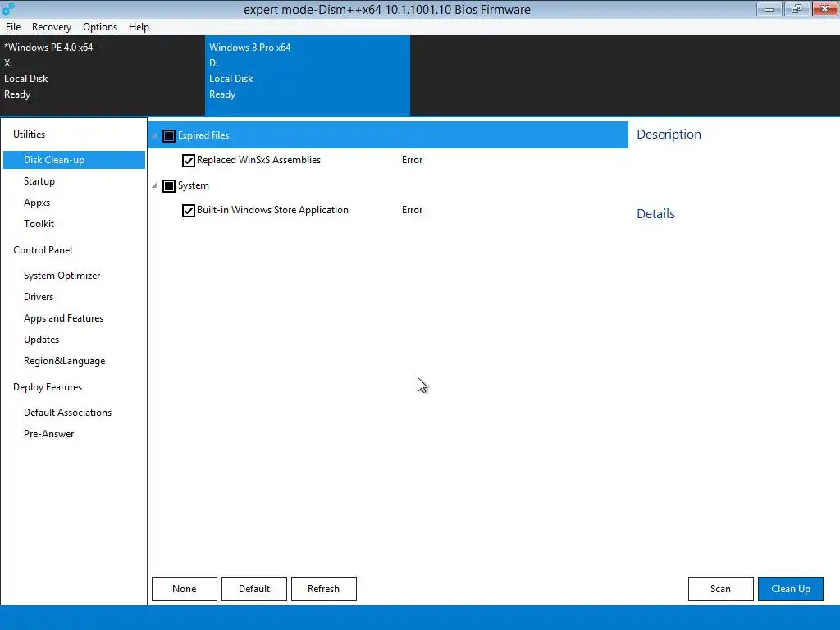Screen dimensions: 840x630
Task: Click the Control Panel section heading
Action: coord(43,250)
